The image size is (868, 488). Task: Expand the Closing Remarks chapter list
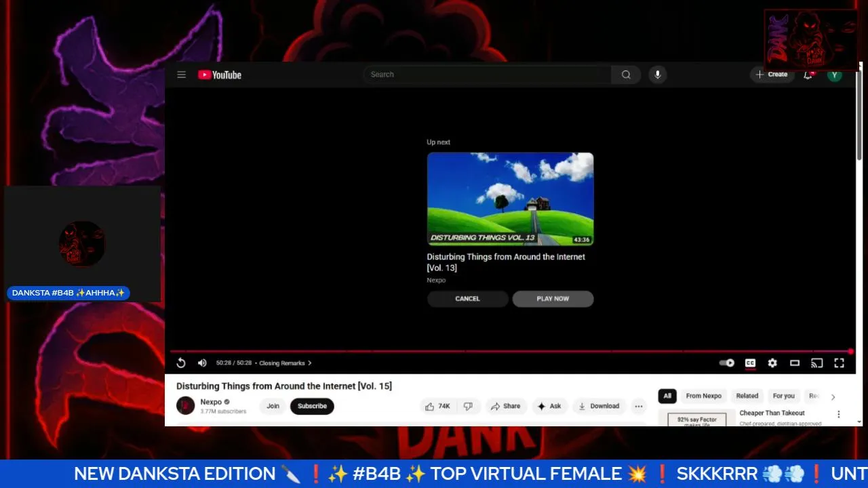(x=285, y=363)
